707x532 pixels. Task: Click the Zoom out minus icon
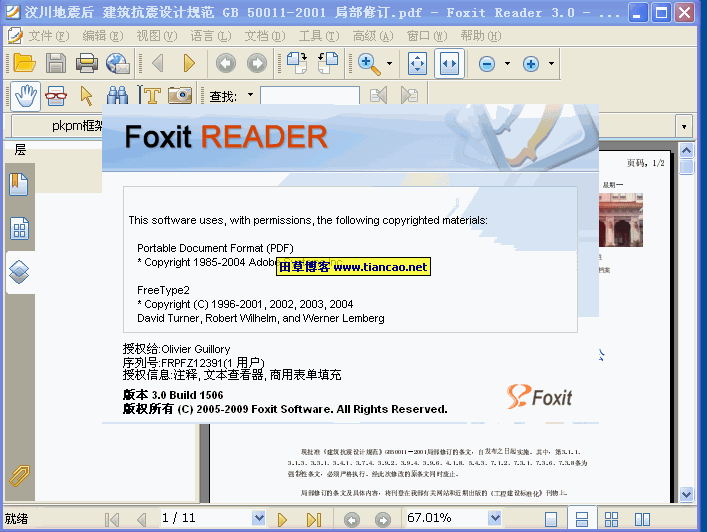[487, 64]
